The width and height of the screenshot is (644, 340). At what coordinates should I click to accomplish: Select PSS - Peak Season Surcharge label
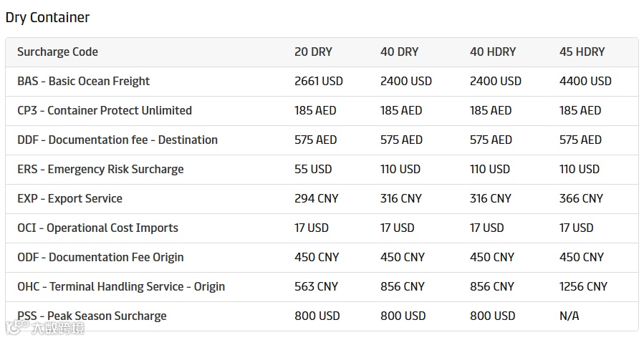92,316
